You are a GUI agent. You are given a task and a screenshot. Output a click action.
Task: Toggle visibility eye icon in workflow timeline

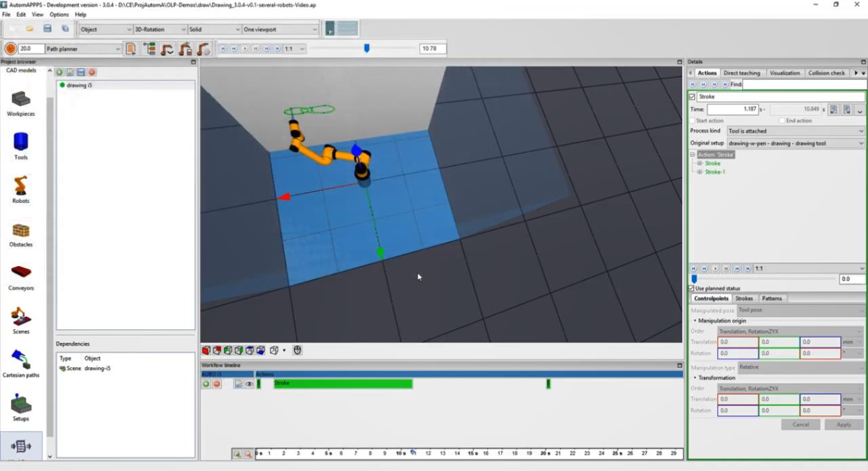[x=249, y=384]
